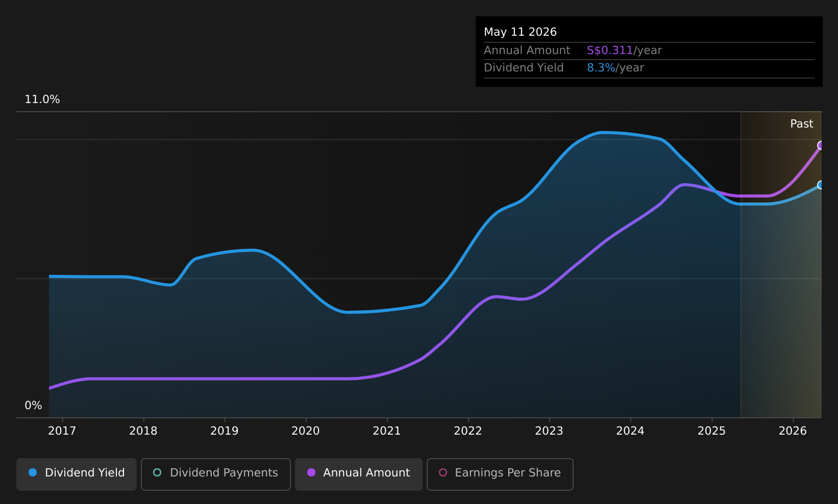The width and height of the screenshot is (838, 504).
Task: Click the Earnings Per Share legend circle
Action: pos(443,472)
